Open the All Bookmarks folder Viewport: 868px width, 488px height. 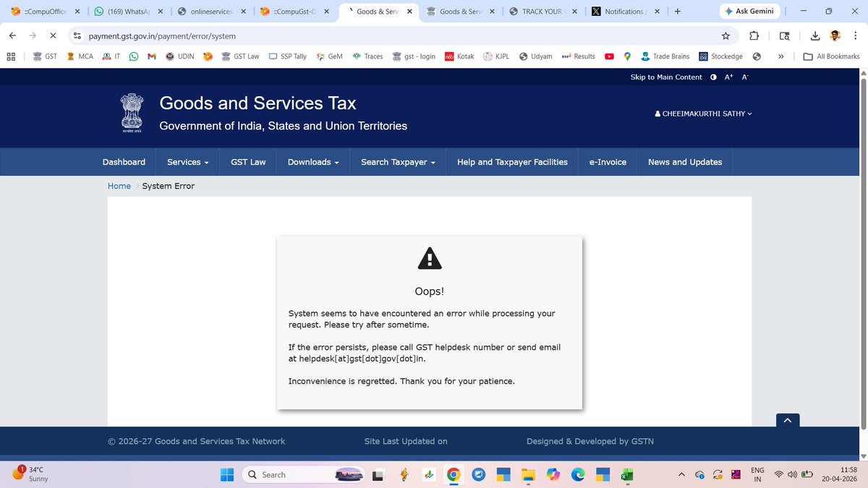(x=832, y=56)
